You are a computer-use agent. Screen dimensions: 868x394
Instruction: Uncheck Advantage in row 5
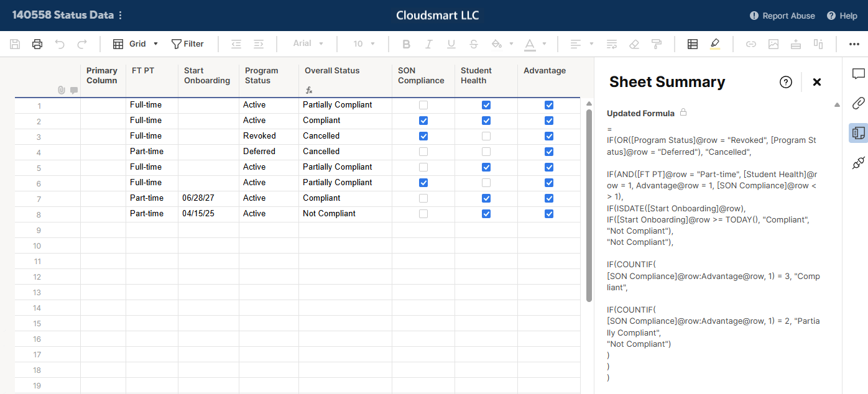[549, 167]
